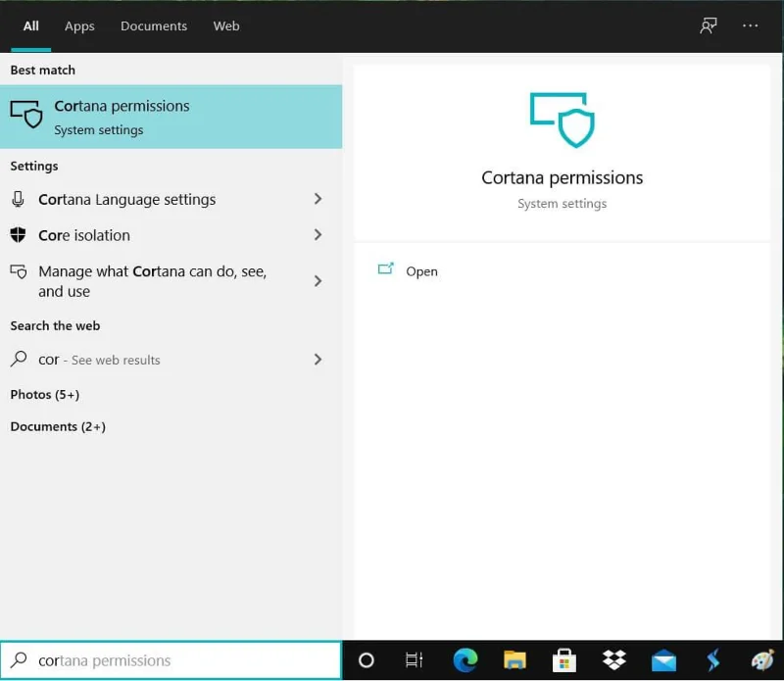Open Dropbox from the taskbar
Viewport: 784px width, 681px height.
pyautogui.click(x=612, y=660)
